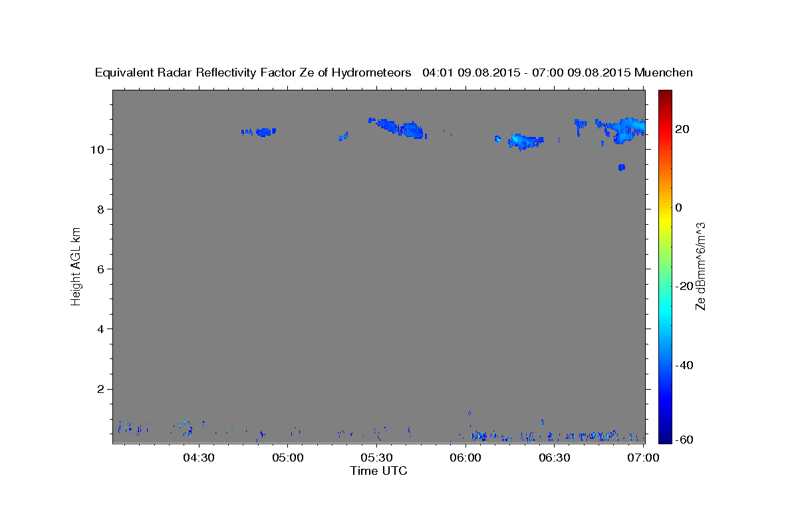Click the height tick label 8
798x532 pixels.
point(100,209)
